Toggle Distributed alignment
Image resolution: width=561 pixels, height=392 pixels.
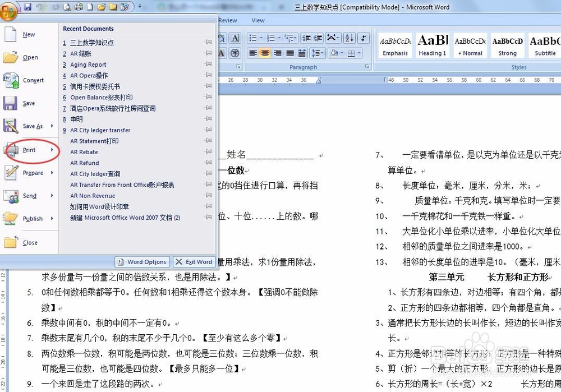point(302,53)
